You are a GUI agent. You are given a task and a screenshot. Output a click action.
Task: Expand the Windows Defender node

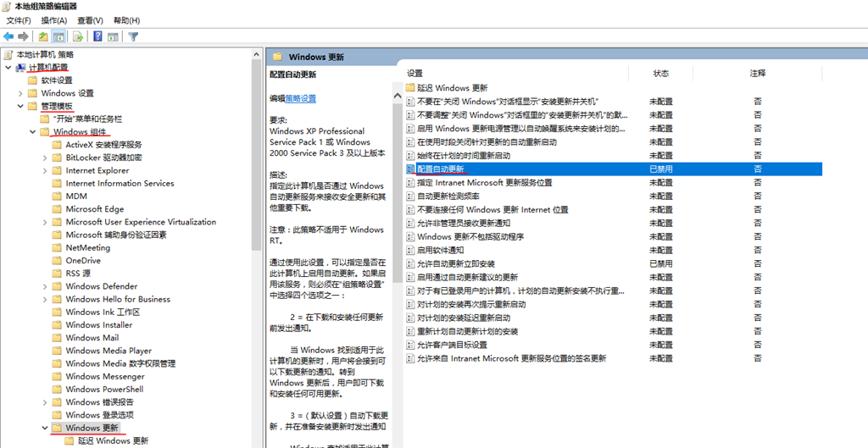pyautogui.click(x=45, y=286)
